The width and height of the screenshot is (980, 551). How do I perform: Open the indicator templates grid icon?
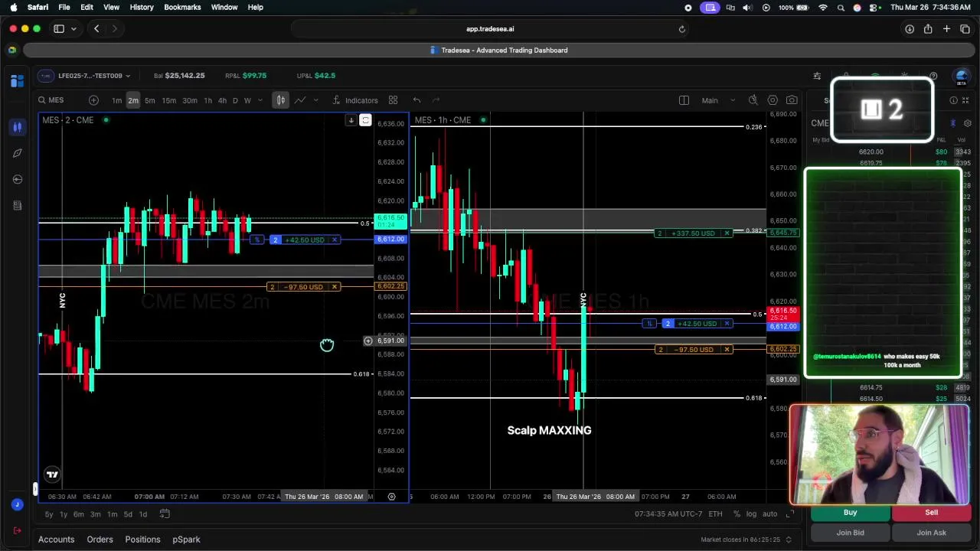coord(393,100)
